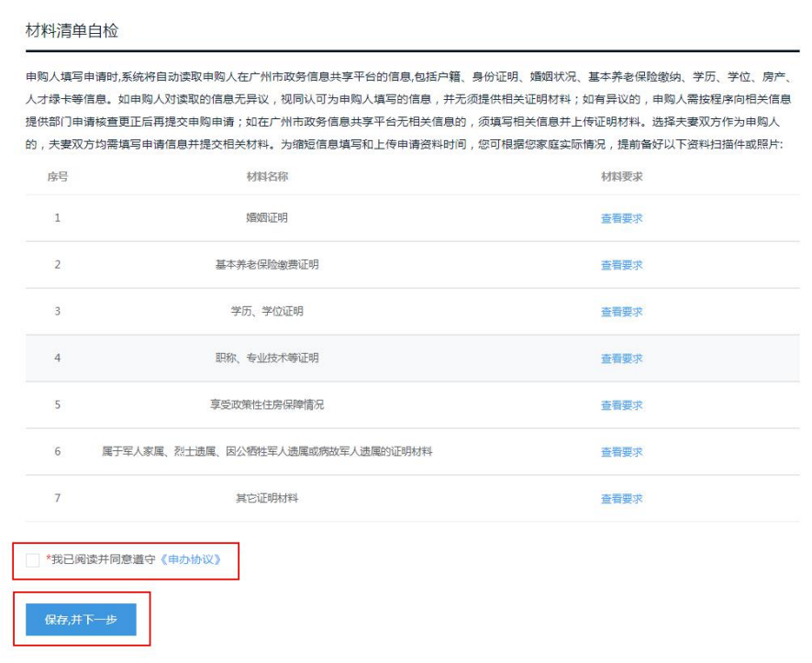
Task: Click 查看要求 for 职称、专业技术等证明
Action: coord(621,359)
